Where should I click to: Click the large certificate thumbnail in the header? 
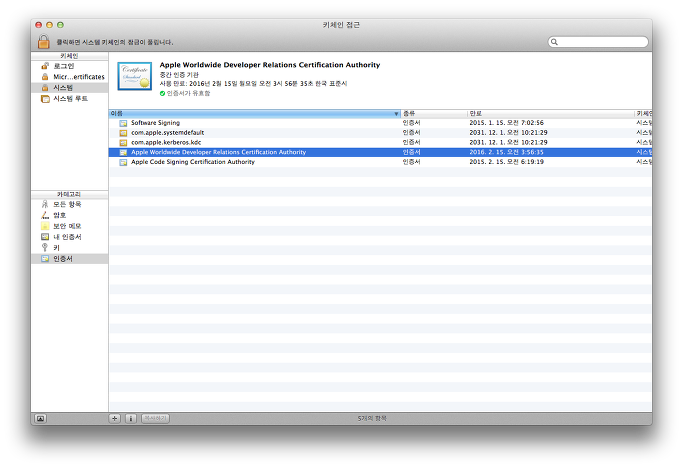135,76
